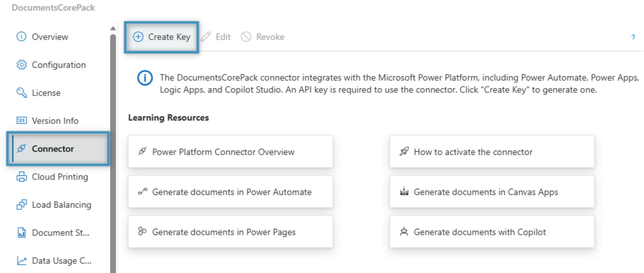Open Data Usage C... sidebar entry

coord(61,261)
